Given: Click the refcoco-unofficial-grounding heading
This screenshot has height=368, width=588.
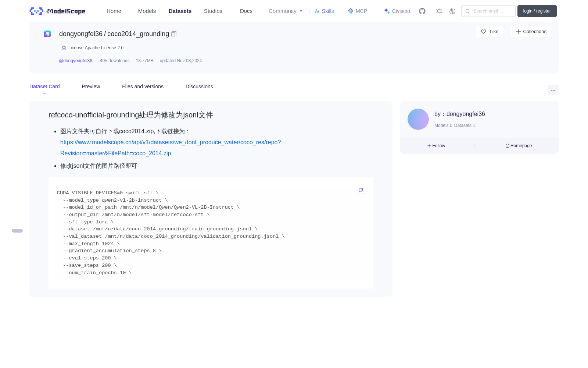Looking at the screenshot, I should 131,115.
